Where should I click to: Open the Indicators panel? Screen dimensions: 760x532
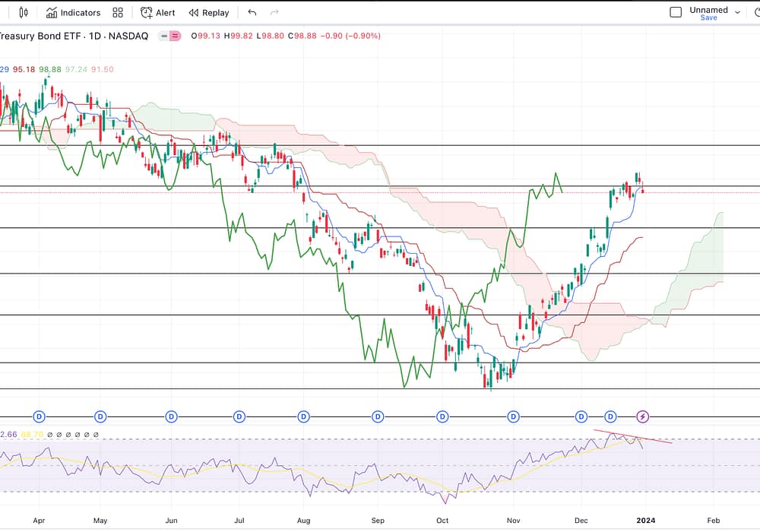tap(73, 12)
